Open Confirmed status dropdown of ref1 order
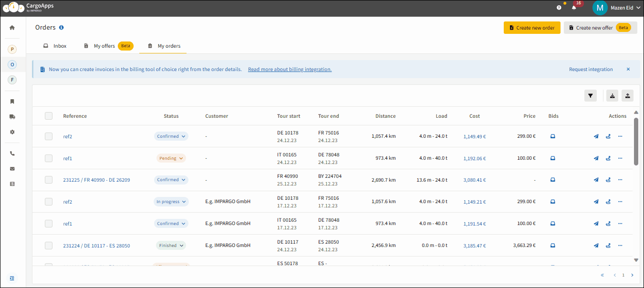The width and height of the screenshot is (644, 288). [171, 224]
